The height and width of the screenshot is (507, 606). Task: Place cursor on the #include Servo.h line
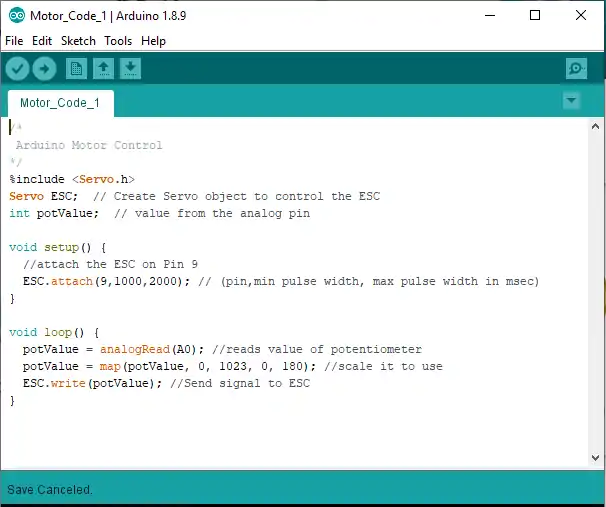pyautogui.click(x=72, y=179)
